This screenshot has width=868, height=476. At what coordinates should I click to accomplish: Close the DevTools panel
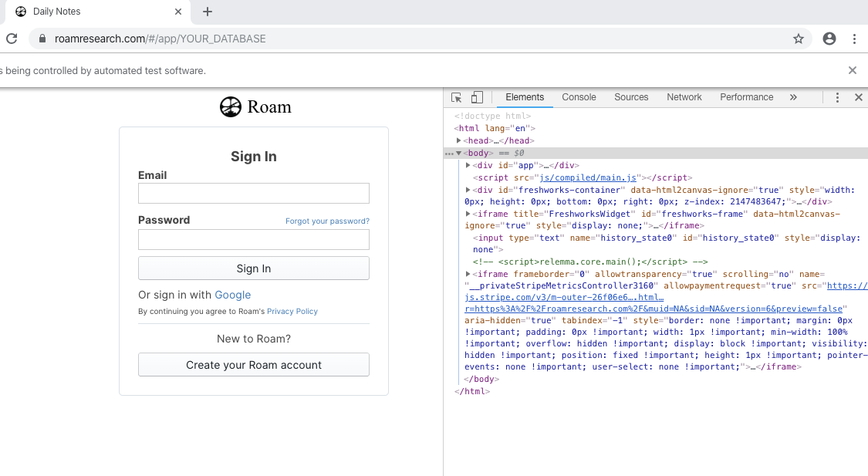[x=859, y=97]
